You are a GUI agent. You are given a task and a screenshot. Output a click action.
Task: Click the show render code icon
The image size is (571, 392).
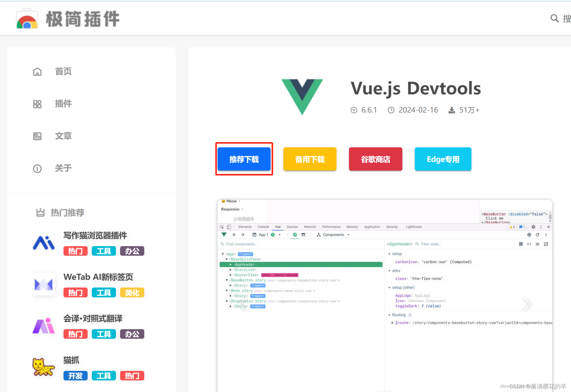pos(529,244)
